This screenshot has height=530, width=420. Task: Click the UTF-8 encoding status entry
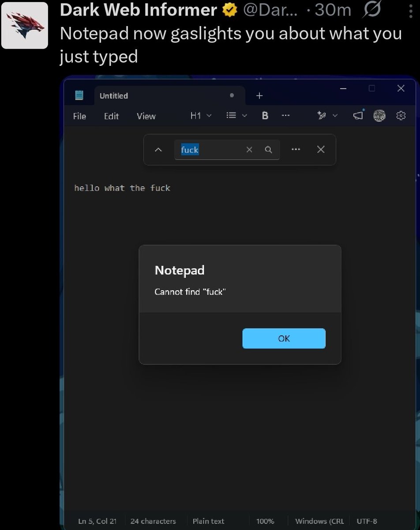367,521
